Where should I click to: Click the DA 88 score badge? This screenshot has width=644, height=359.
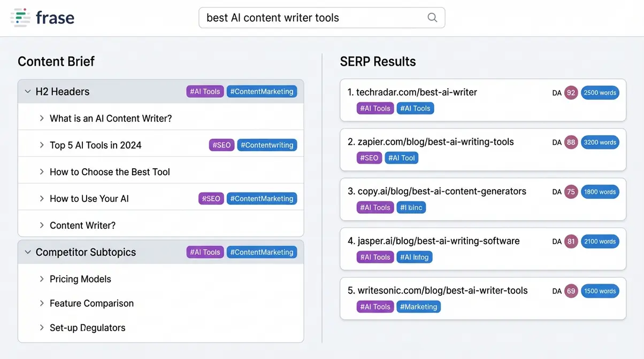click(x=571, y=142)
